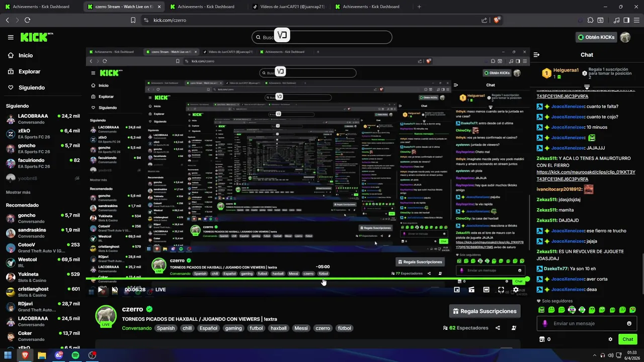This screenshot has height=362, width=644.
Task: Open Brave main menu
Action: 637,20
